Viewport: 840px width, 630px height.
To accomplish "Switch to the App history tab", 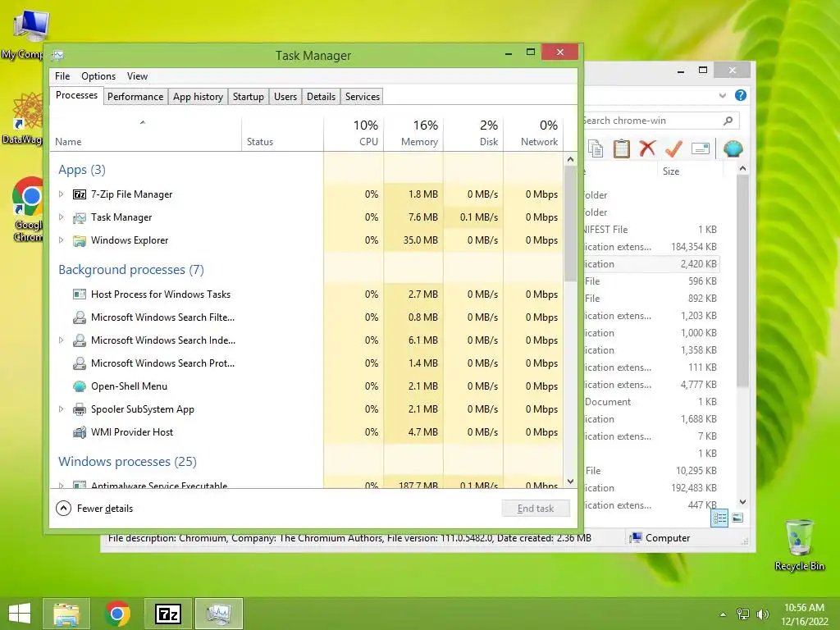I will coord(199,97).
